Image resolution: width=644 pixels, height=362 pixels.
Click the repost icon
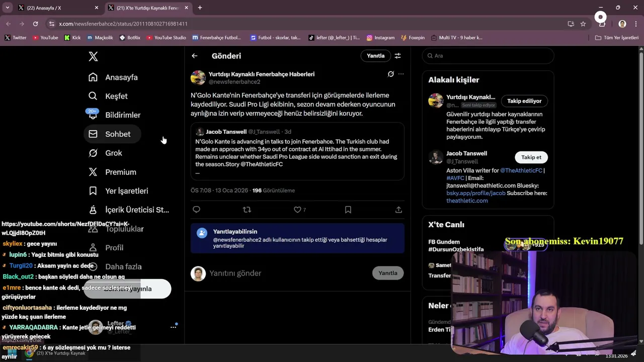(x=247, y=210)
